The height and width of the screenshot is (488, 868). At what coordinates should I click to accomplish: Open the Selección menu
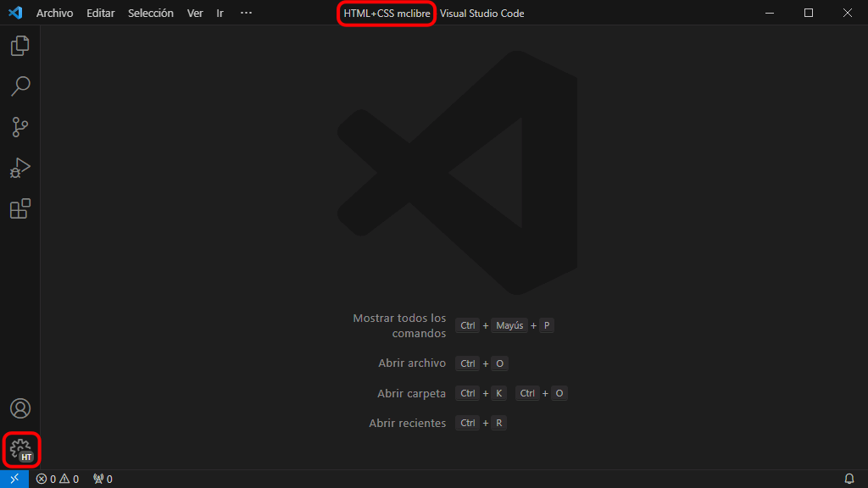(151, 14)
